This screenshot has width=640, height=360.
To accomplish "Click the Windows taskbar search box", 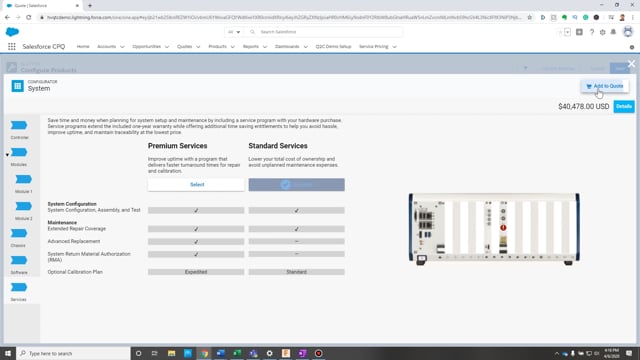I will [73, 353].
